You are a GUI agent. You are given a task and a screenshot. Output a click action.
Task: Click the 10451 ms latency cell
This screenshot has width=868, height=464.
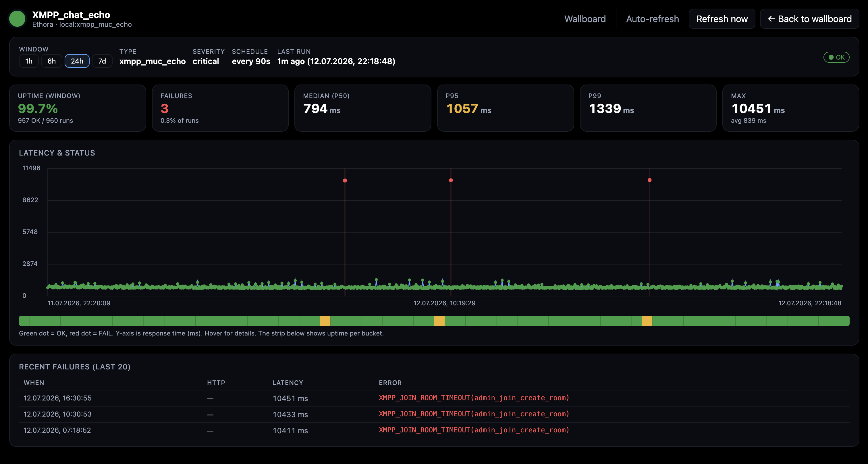(x=290, y=398)
